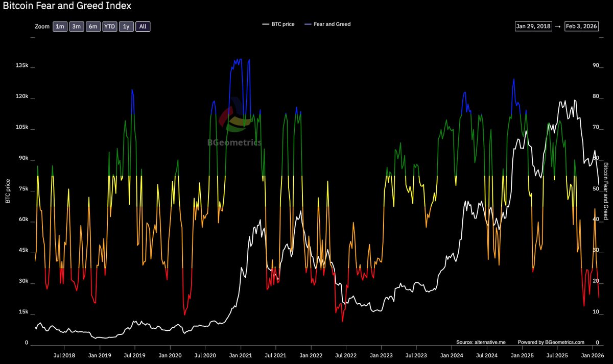Click the Zoom label text
This screenshot has width=613, height=364.
(x=41, y=27)
